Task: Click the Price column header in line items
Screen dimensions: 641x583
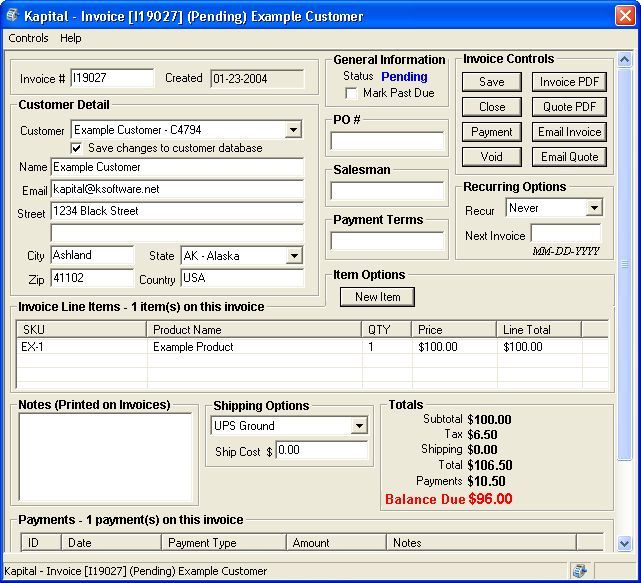Action: click(x=454, y=330)
